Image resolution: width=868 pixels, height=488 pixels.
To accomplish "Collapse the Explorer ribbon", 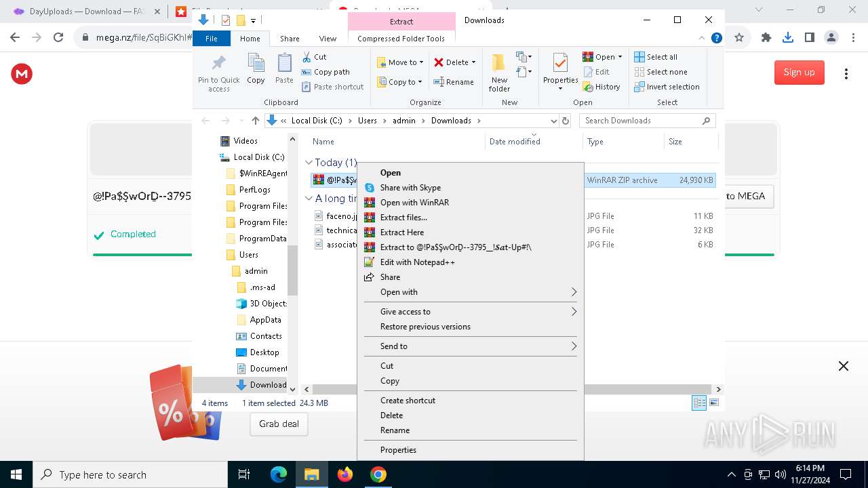I will tap(702, 39).
